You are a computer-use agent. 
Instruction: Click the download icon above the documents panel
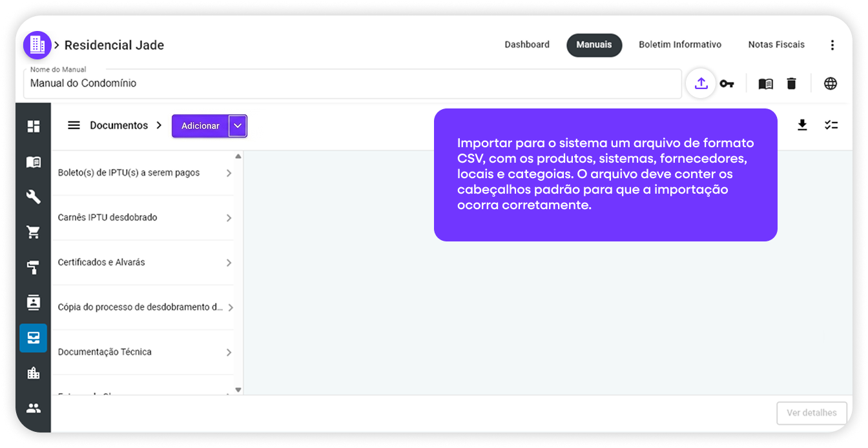(x=803, y=125)
